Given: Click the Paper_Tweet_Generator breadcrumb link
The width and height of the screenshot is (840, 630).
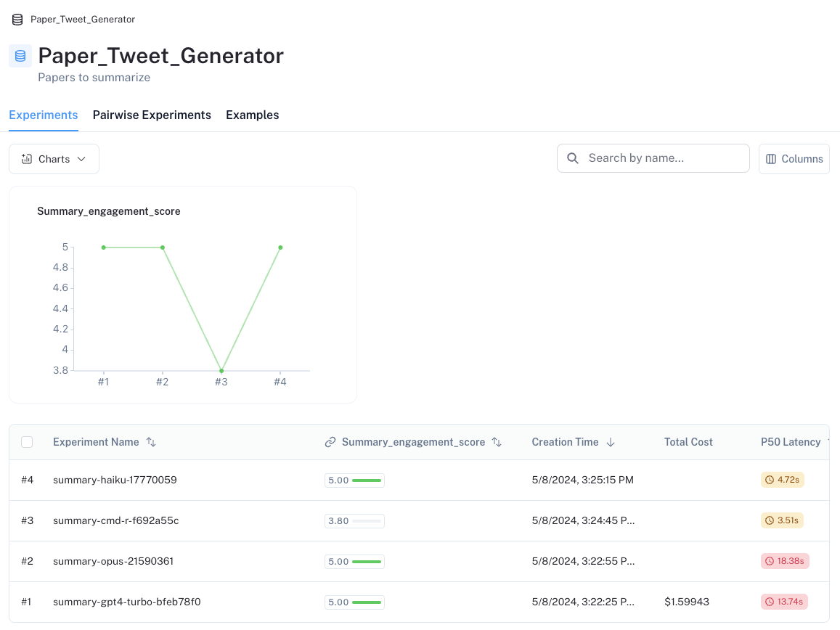Looking at the screenshot, I should [82, 20].
